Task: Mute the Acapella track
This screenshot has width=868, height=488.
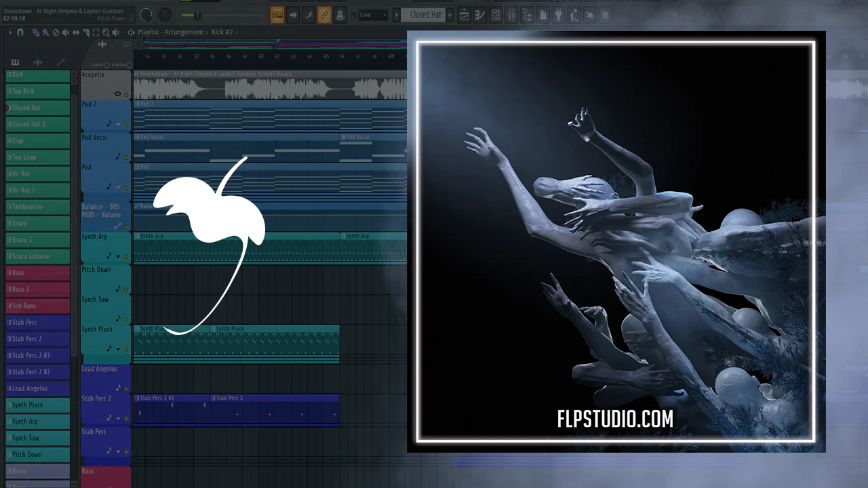Action: [x=126, y=95]
